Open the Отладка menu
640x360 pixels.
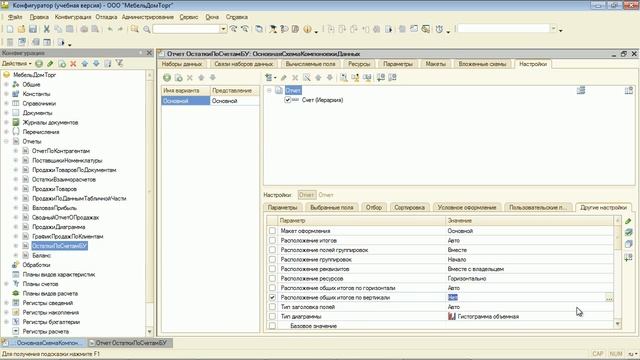point(106,17)
